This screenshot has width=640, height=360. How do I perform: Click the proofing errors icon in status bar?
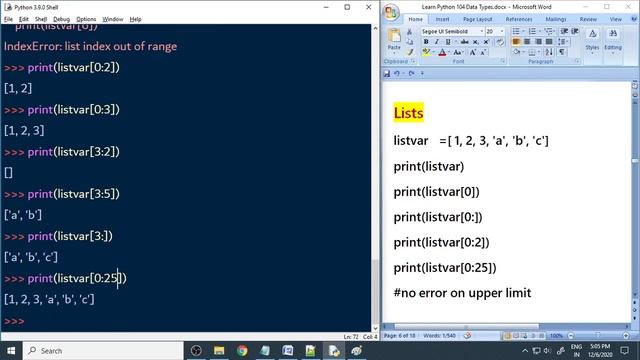point(468,336)
